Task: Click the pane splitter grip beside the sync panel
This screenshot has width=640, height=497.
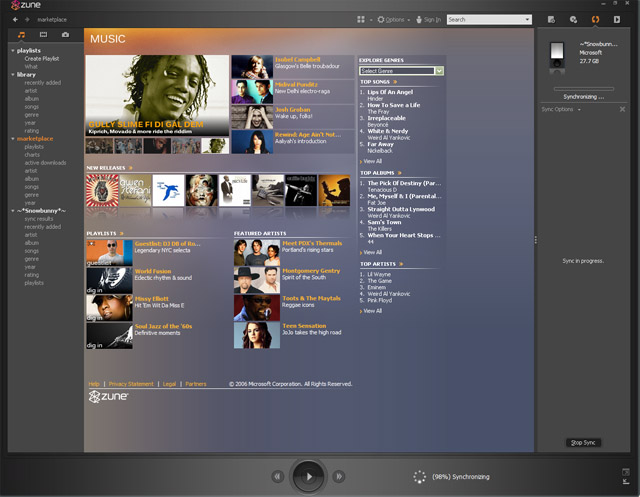Action: click(x=536, y=240)
